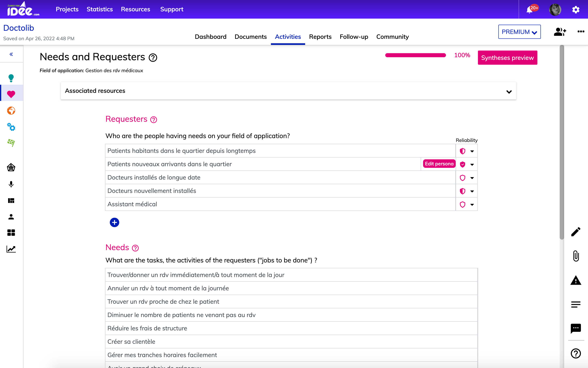Open the settings gear in the header
This screenshot has height=368, width=588.
coord(576,10)
